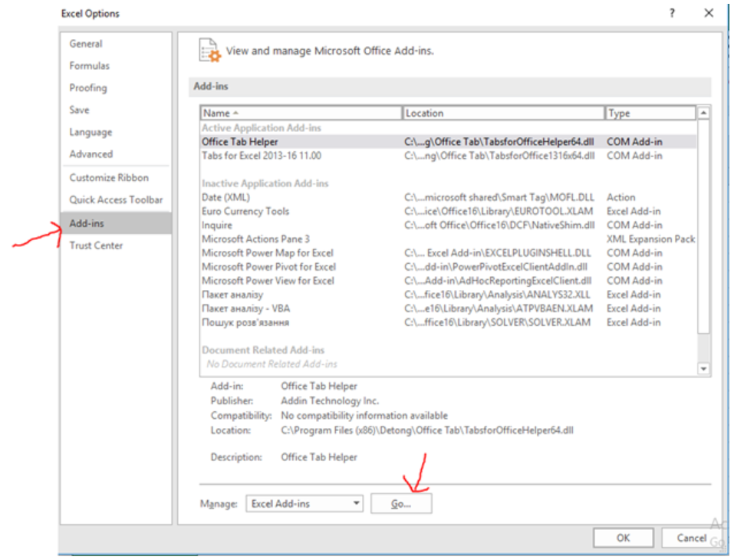Click the ATPVBAEN.XLAM location cell
This screenshot has width=734, height=560.
click(499, 308)
